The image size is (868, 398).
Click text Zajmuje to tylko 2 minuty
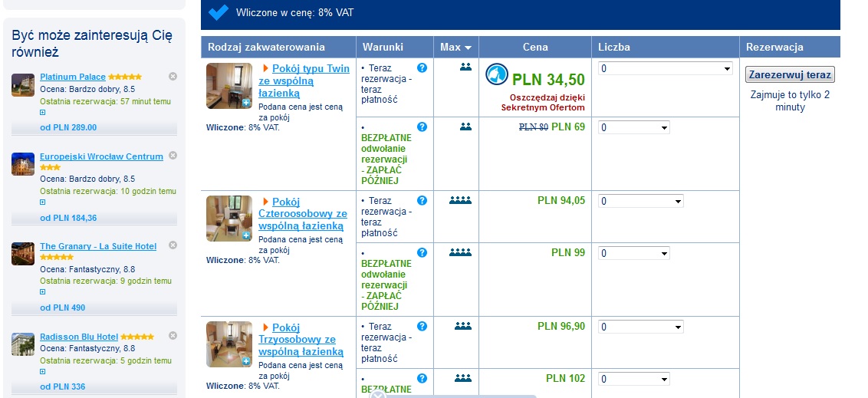(x=790, y=100)
